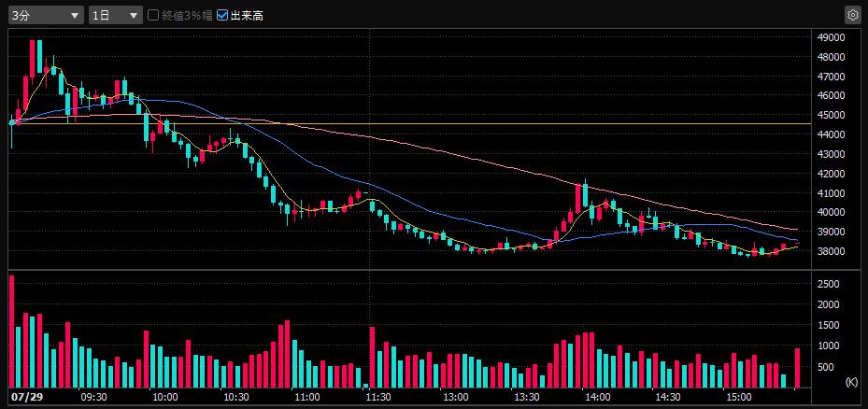
Task: Click the 49000 price axis label
Action: [x=831, y=37]
